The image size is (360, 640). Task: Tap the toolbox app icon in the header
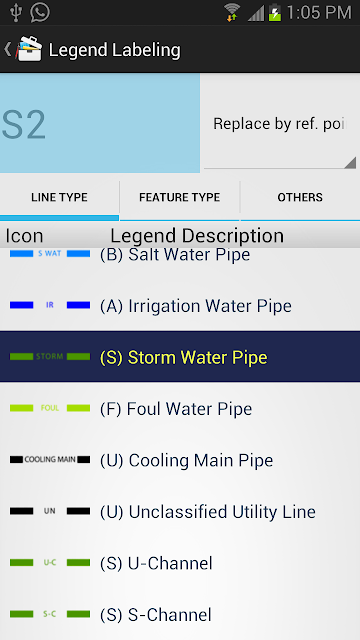click(29, 49)
